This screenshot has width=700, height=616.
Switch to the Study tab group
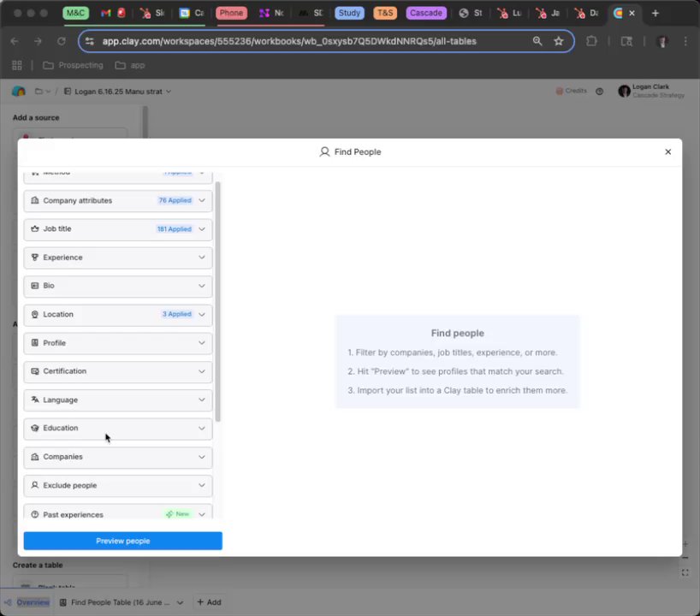point(349,13)
